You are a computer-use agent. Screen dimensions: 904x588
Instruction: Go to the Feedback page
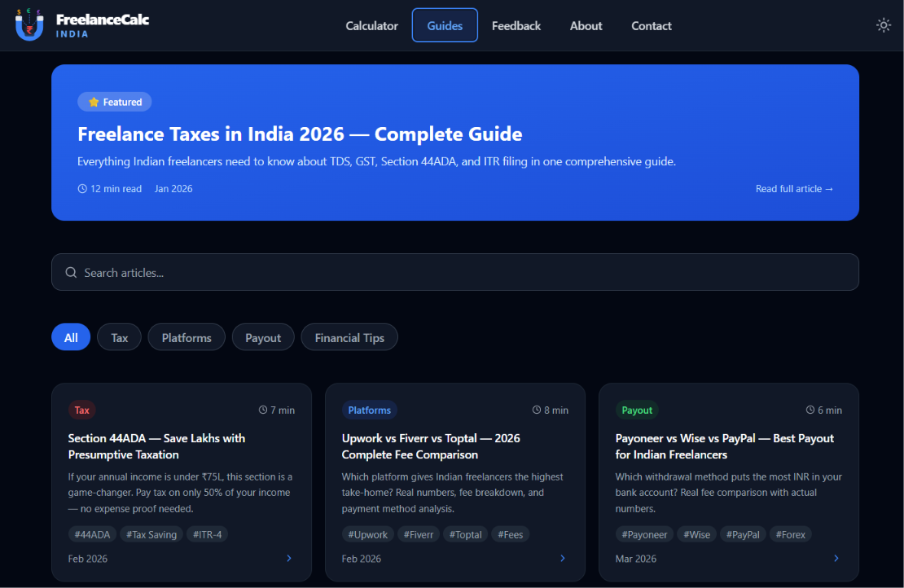coord(516,26)
